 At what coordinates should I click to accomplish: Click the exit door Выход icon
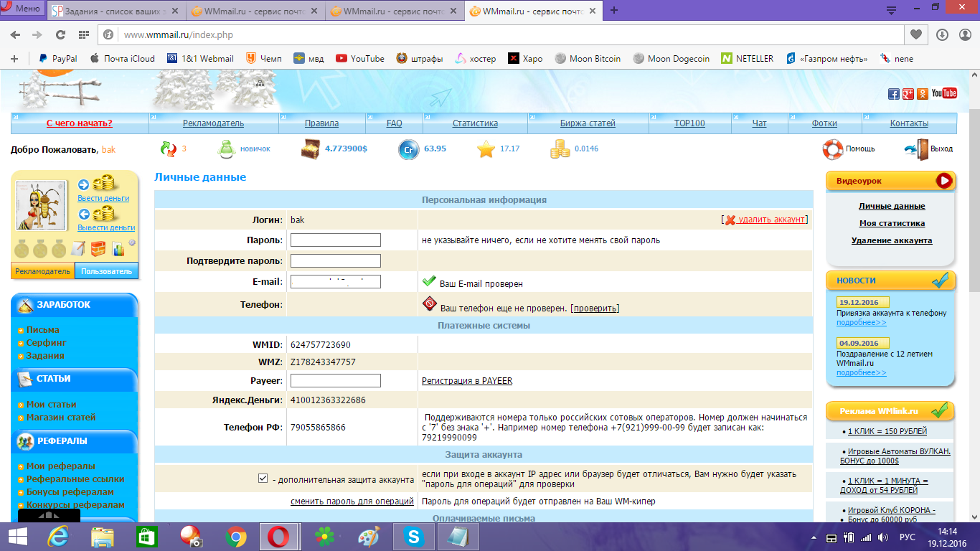[x=915, y=149]
